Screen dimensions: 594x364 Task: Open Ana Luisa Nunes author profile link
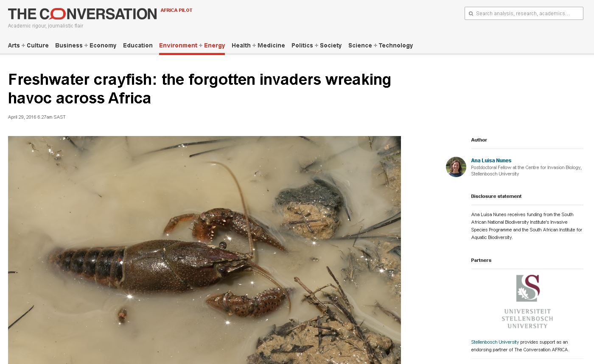[x=491, y=161]
